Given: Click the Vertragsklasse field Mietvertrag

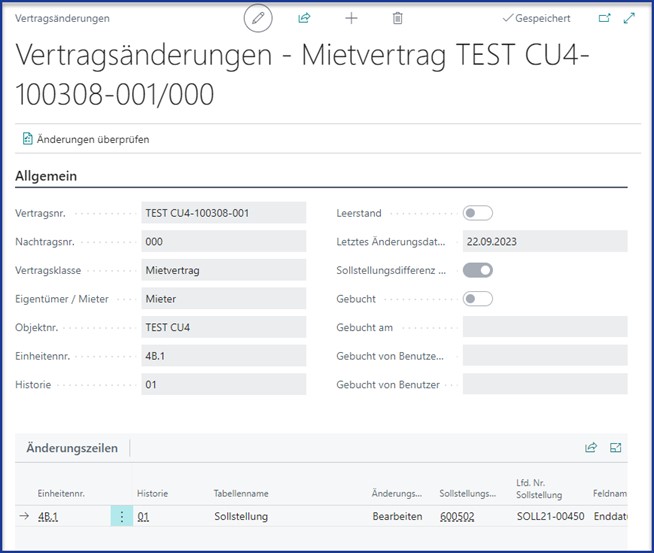Looking at the screenshot, I should click(224, 270).
